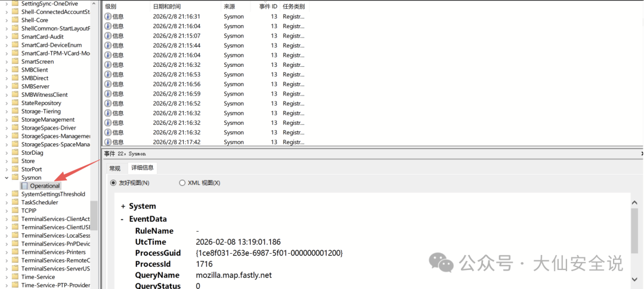Click the StorageManagement folder icon
The height and width of the screenshot is (289, 644).
15,119
